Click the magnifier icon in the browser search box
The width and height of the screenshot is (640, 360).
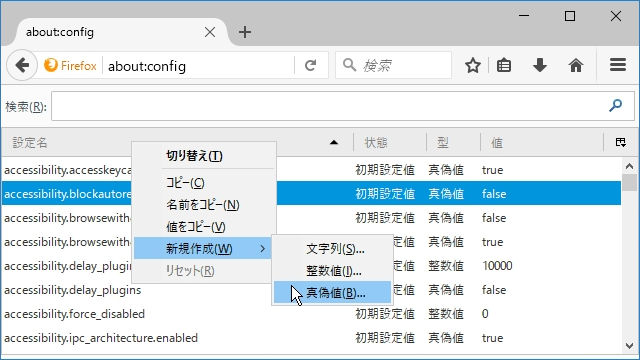[349, 65]
